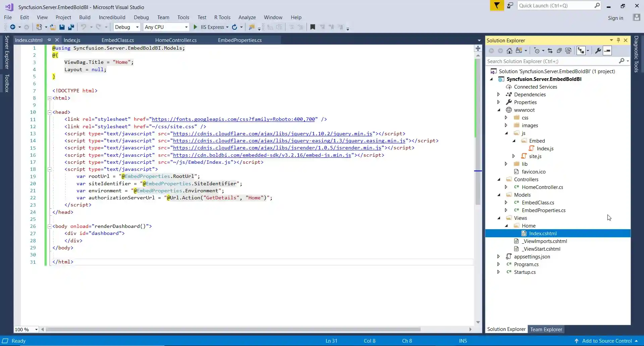The width and height of the screenshot is (644, 346).
Task: Toggle the Preview Selected Items button
Action: (607, 51)
